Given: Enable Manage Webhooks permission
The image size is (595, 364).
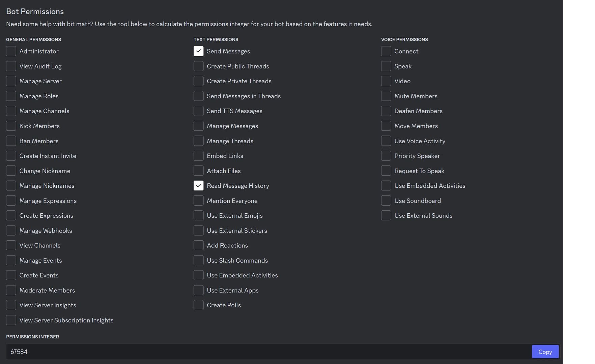Looking at the screenshot, I should (x=11, y=231).
